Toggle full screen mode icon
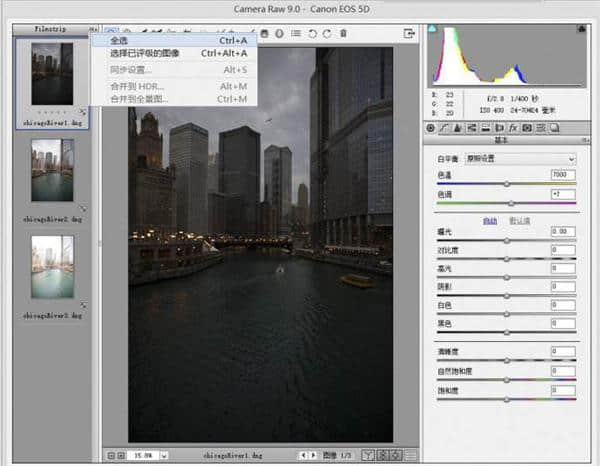600x466 pixels. (x=409, y=33)
